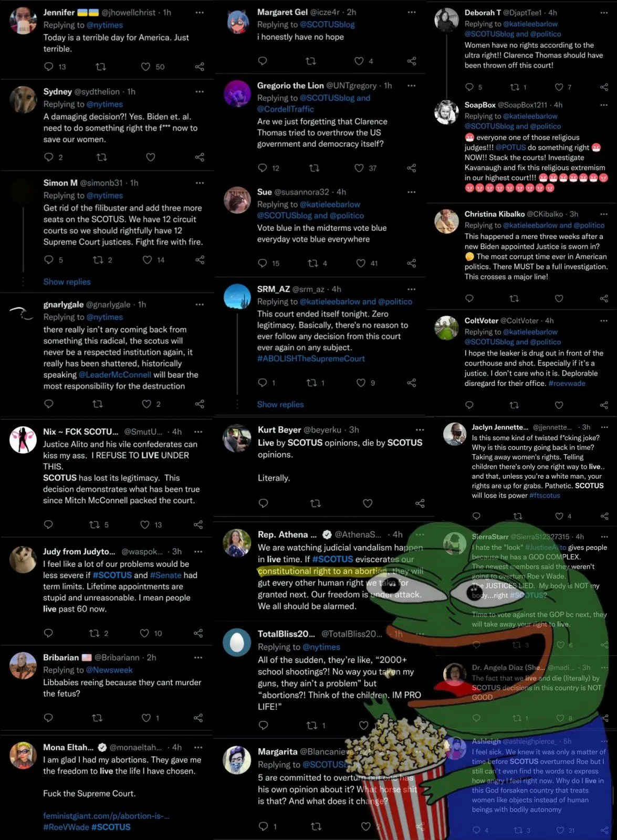Open the #ABOLISHTheSupremeCourt hashtag
This screenshot has width=617, height=840.
click(x=311, y=359)
